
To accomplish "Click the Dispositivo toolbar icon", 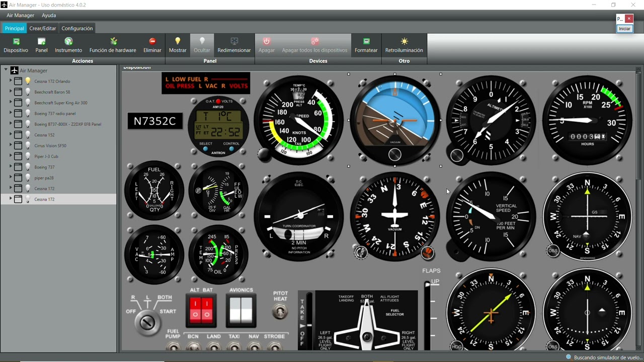I will tap(16, 41).
